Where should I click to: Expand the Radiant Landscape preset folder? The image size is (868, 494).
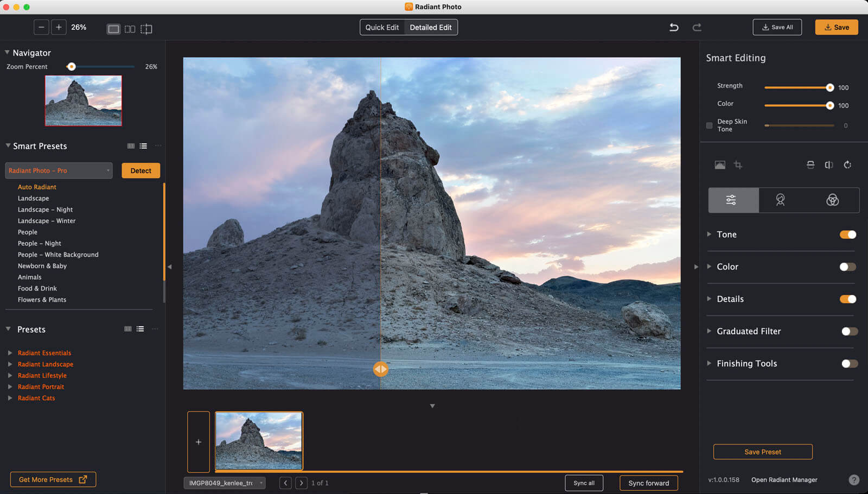10,364
